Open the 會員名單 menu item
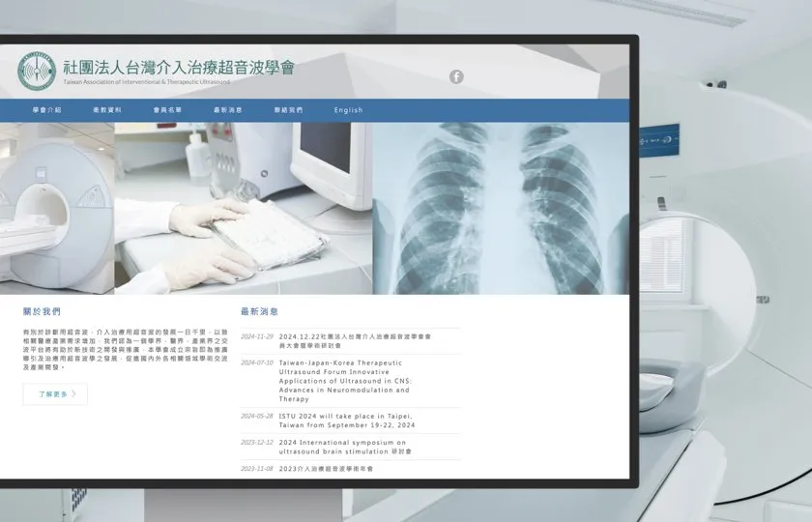812x522 pixels. [168, 110]
